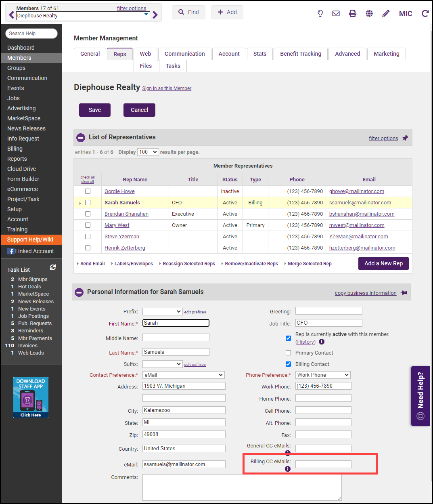The height and width of the screenshot is (504, 433).
Task: Click the globe icon in toolbar
Action: point(369,13)
